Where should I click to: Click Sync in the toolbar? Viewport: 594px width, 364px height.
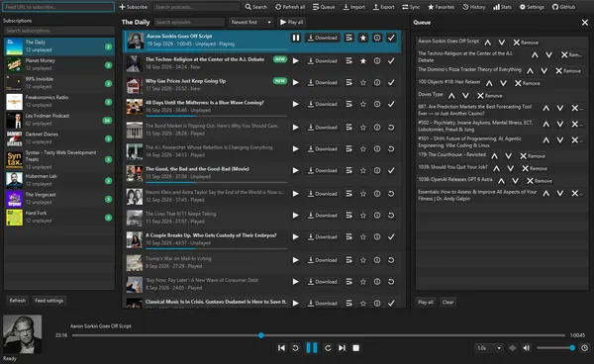pos(411,7)
